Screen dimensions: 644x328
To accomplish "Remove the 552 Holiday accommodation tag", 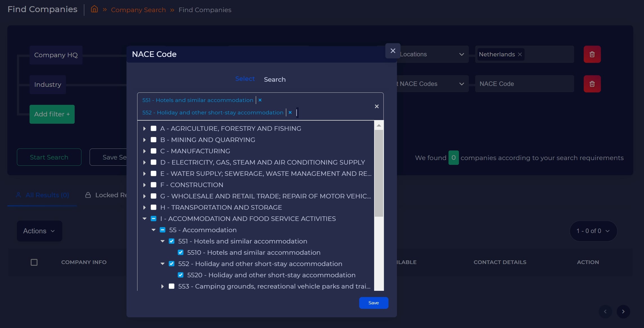I will (x=290, y=112).
